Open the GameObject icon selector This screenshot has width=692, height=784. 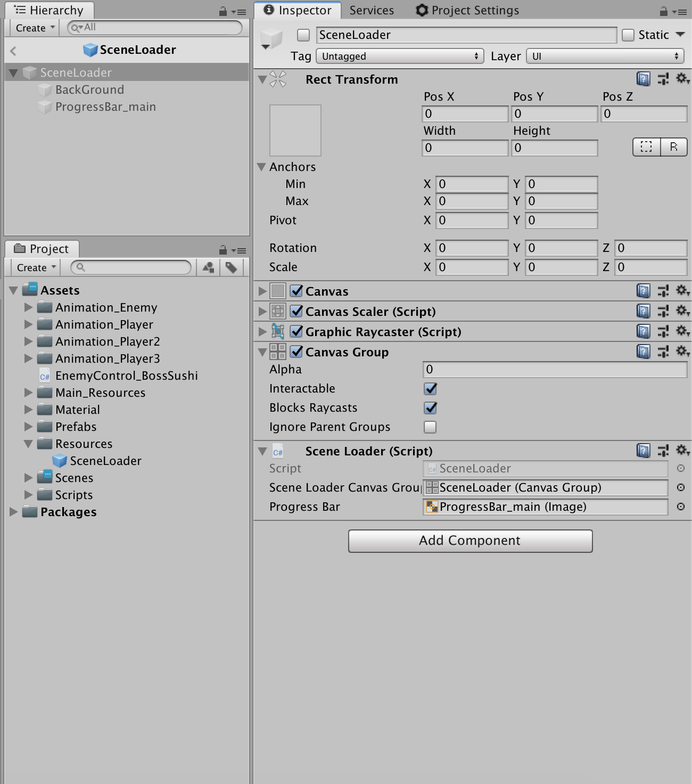pyautogui.click(x=271, y=39)
